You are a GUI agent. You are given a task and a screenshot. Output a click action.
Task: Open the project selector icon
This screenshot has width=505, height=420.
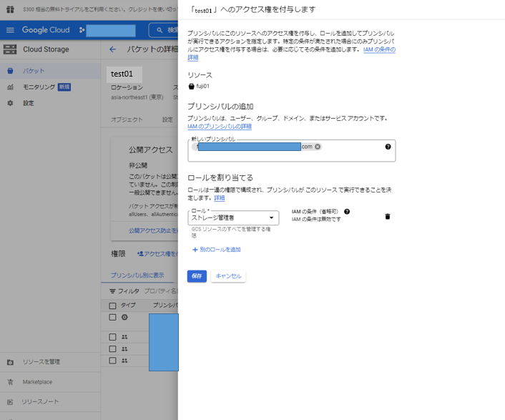pos(82,30)
